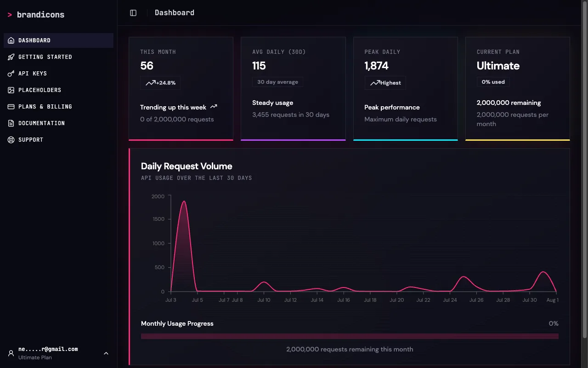Screen dimensions: 588x368
Task: Open the Dashboard menu item
Action: point(58,40)
